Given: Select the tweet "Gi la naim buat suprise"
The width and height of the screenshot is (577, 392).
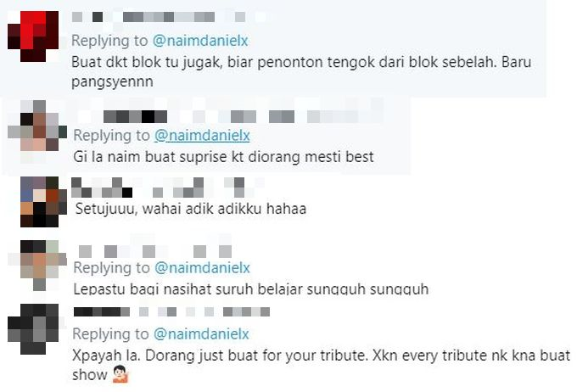Looking at the screenshot, I should [223, 157].
